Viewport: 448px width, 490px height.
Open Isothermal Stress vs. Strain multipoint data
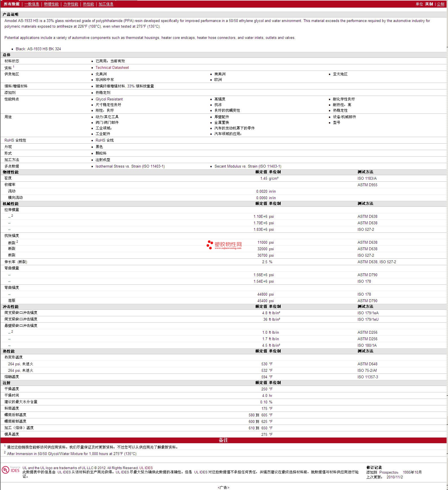click(x=130, y=166)
